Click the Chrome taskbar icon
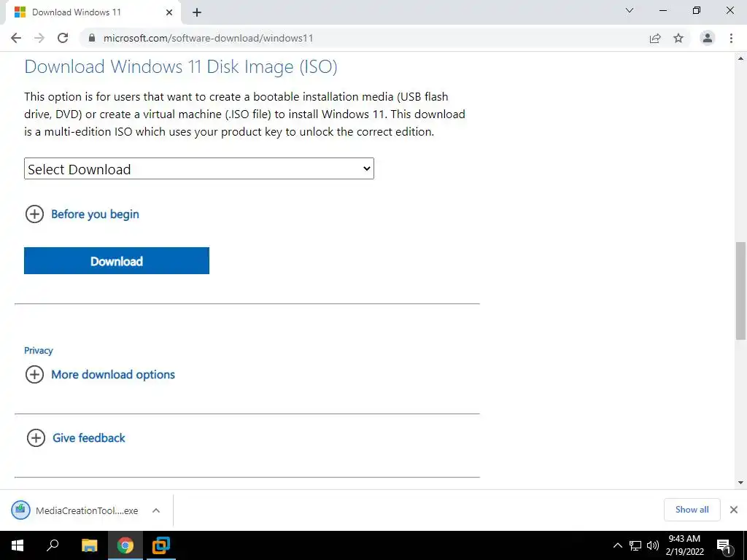747x560 pixels. pos(125,545)
